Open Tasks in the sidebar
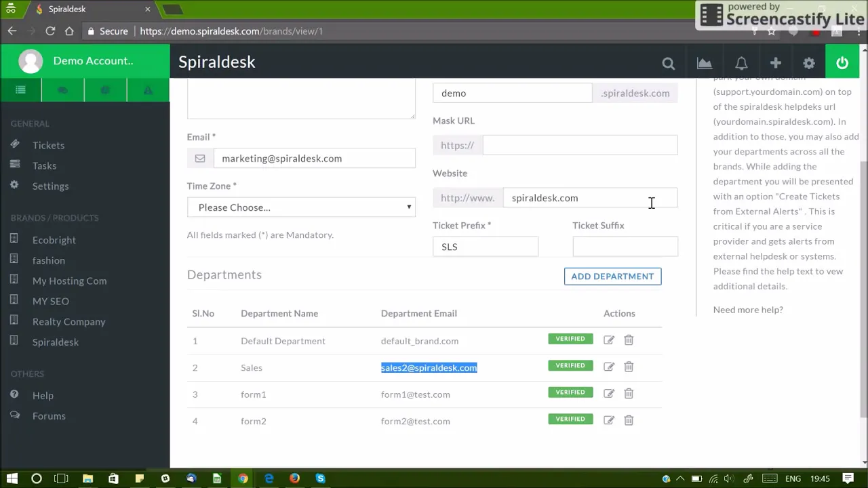 coord(44,165)
